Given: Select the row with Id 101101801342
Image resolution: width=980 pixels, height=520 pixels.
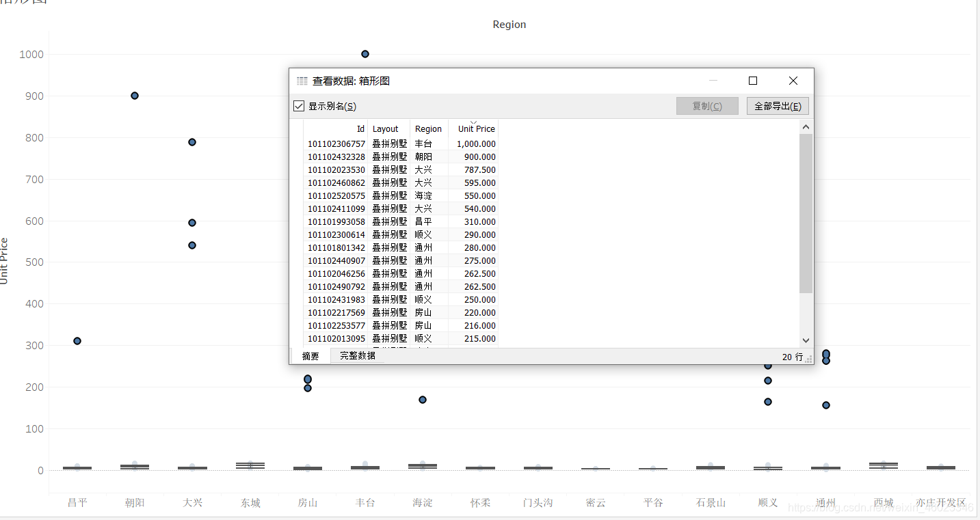Looking at the screenshot, I should click(x=401, y=247).
